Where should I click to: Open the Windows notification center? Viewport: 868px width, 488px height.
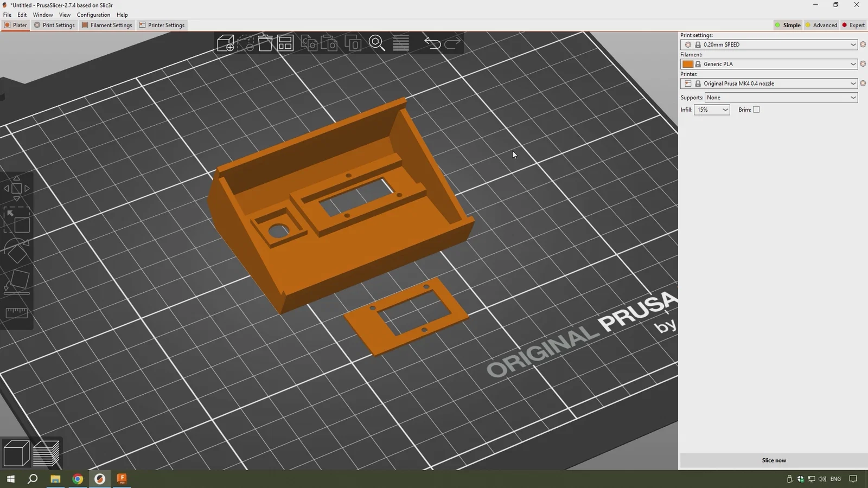tap(853, 479)
